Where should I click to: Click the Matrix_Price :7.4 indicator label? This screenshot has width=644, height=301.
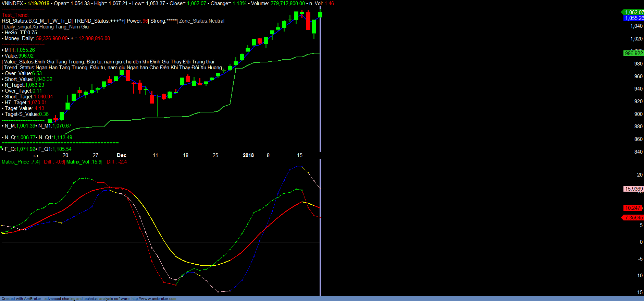click(21, 162)
